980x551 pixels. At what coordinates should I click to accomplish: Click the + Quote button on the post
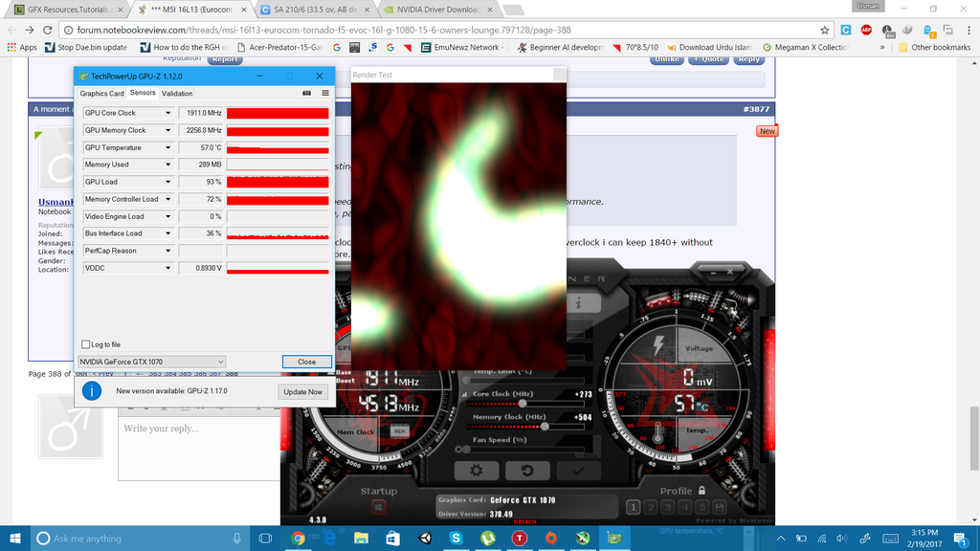pyautogui.click(x=708, y=59)
